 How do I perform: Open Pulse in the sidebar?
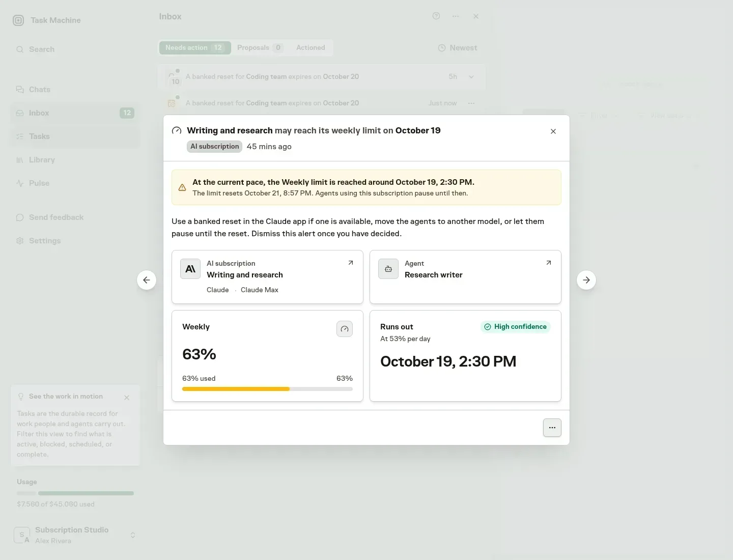point(75,183)
